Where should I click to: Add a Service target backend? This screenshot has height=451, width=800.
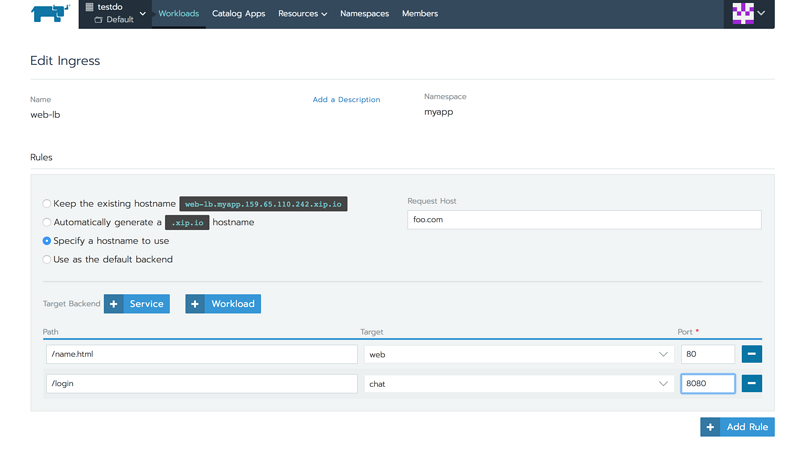(x=137, y=304)
